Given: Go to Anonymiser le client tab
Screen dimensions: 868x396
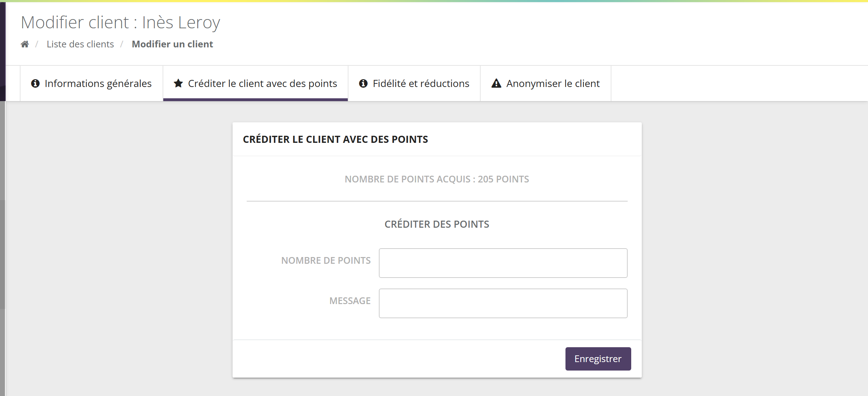Looking at the screenshot, I should point(546,83).
